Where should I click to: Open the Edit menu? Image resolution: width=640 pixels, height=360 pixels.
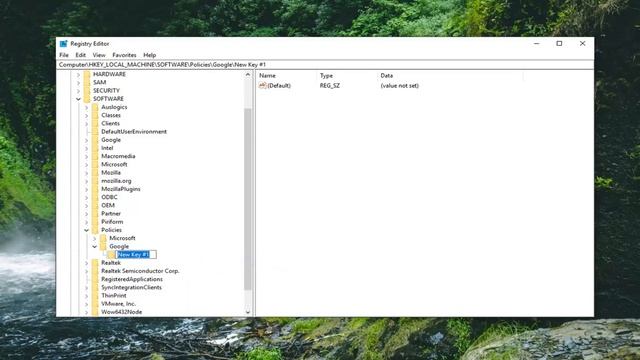point(80,55)
